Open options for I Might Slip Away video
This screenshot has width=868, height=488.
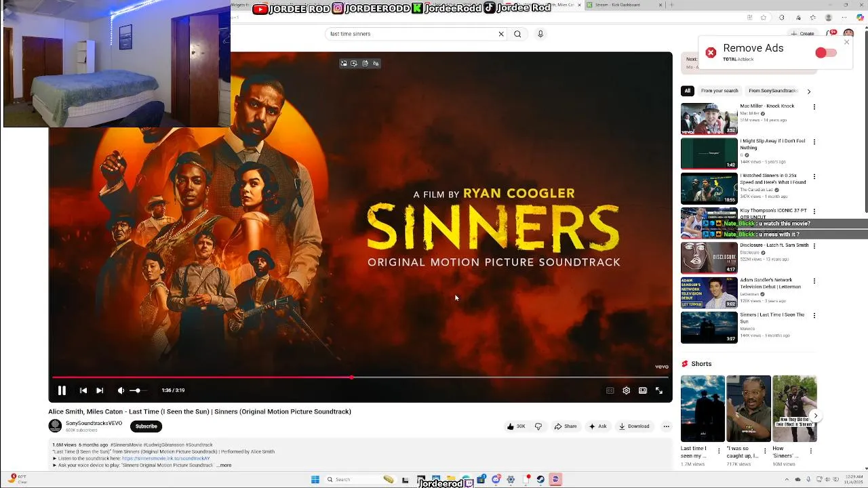[814, 142]
